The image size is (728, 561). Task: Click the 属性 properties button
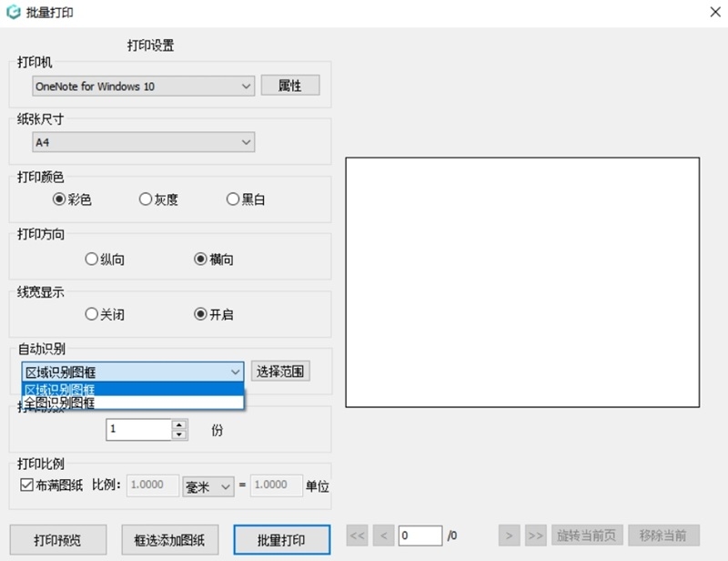(290, 85)
